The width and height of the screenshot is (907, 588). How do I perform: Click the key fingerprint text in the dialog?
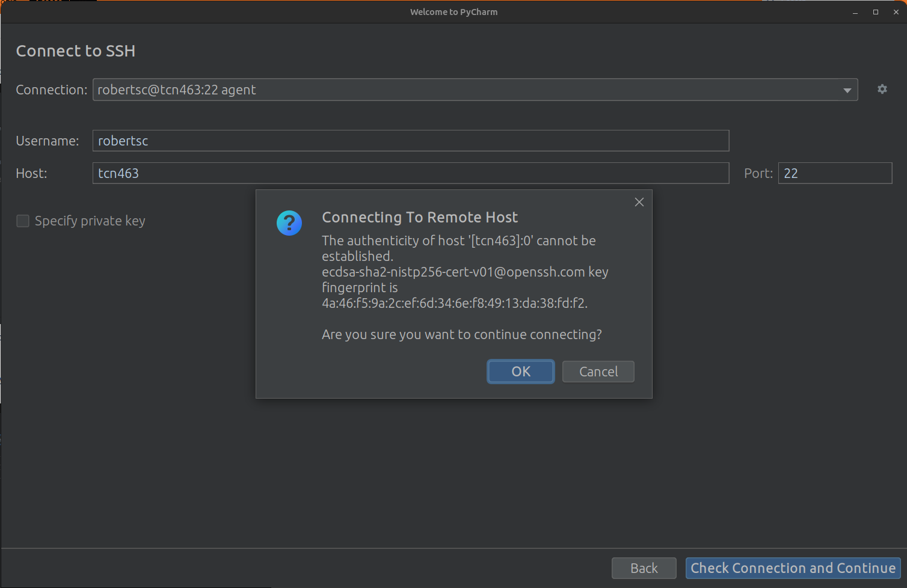(455, 303)
